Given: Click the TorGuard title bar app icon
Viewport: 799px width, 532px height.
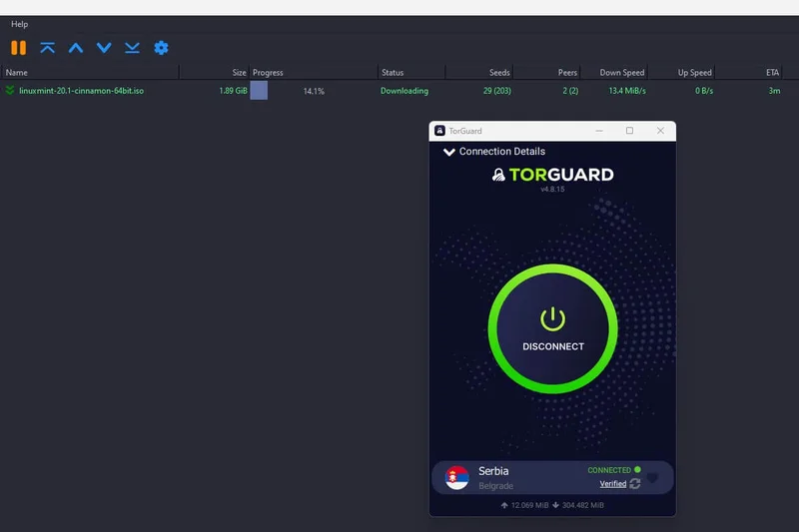Looking at the screenshot, I should (439, 131).
